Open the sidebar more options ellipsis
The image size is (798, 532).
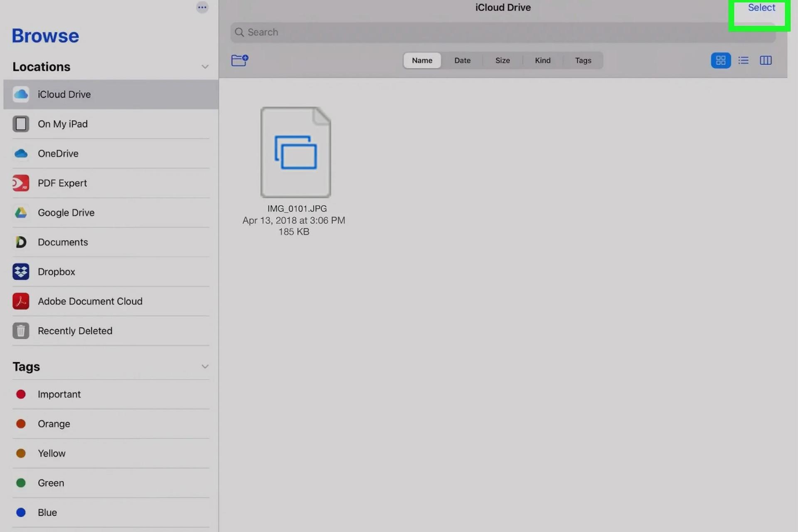pyautogui.click(x=202, y=7)
